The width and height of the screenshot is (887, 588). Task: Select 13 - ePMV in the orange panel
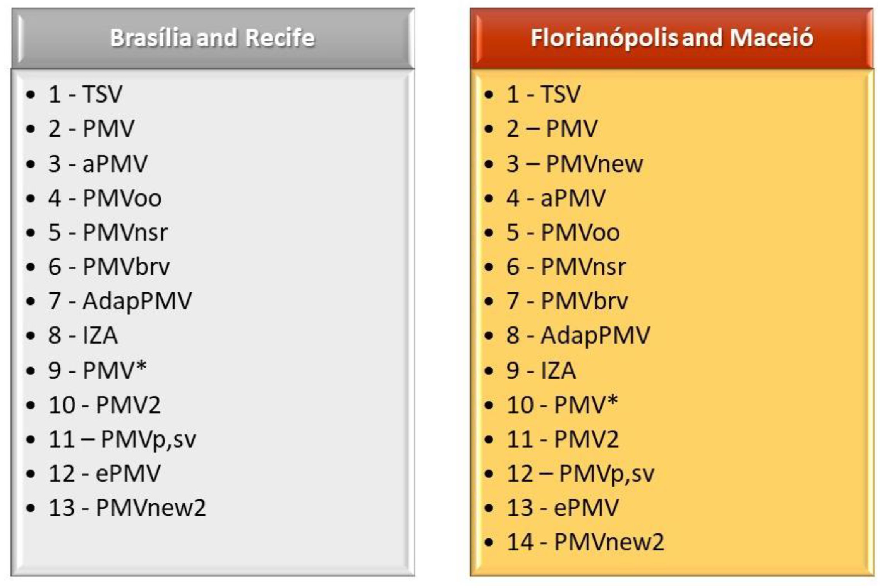click(x=563, y=507)
